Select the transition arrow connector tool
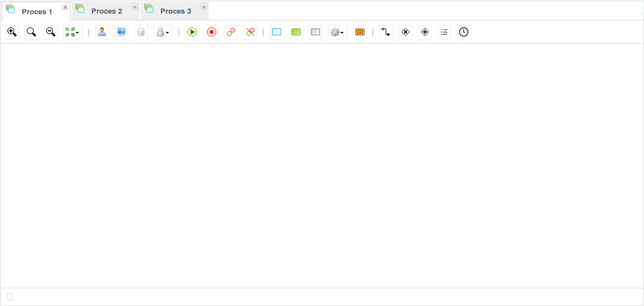Screen dimensions: 644x306 [x=386, y=32]
